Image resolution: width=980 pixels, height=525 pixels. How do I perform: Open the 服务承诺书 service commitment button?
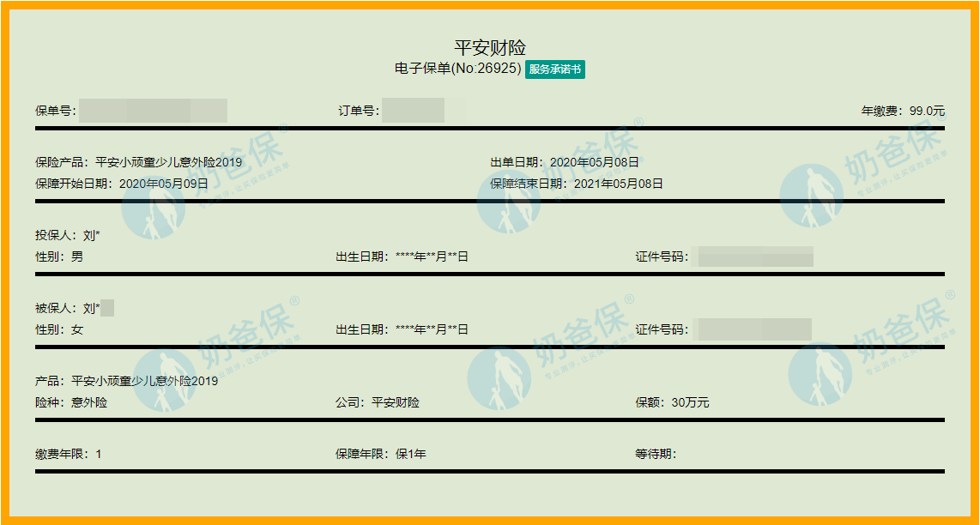click(555, 69)
